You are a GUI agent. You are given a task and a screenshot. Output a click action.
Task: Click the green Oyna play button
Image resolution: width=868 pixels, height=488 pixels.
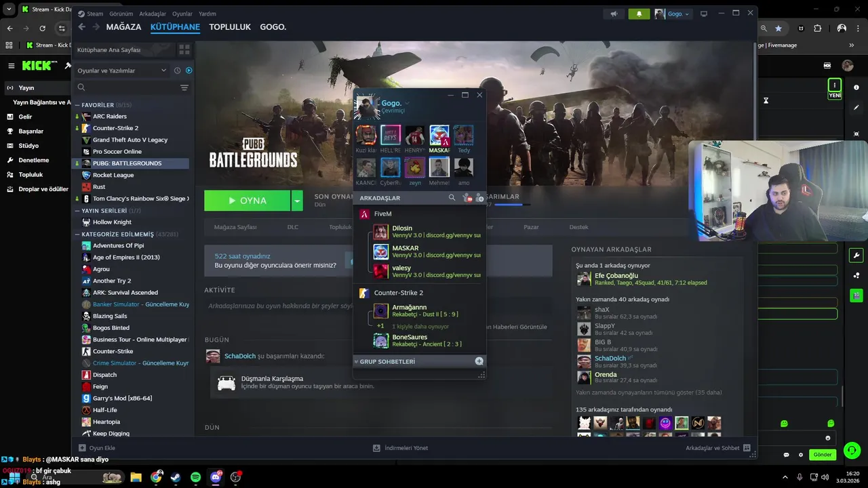248,201
